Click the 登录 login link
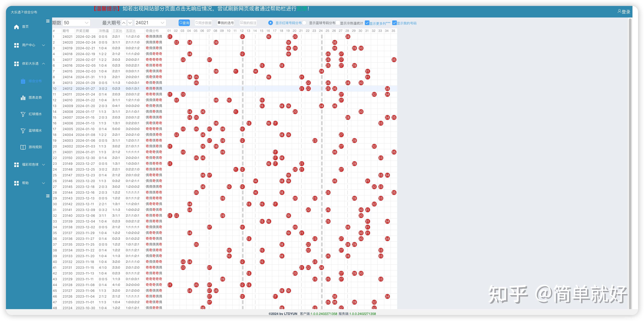The height and width of the screenshot is (321, 644). click(x=626, y=12)
